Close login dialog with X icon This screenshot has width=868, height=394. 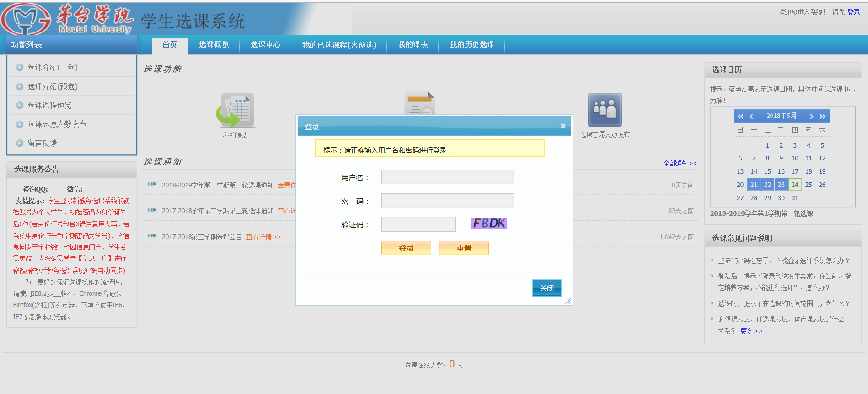click(x=563, y=126)
